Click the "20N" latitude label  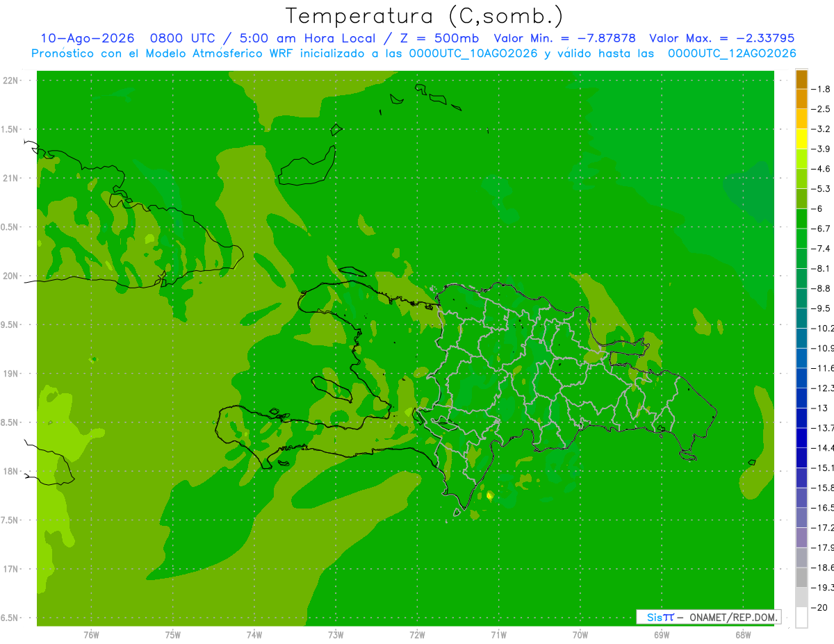coord(11,276)
